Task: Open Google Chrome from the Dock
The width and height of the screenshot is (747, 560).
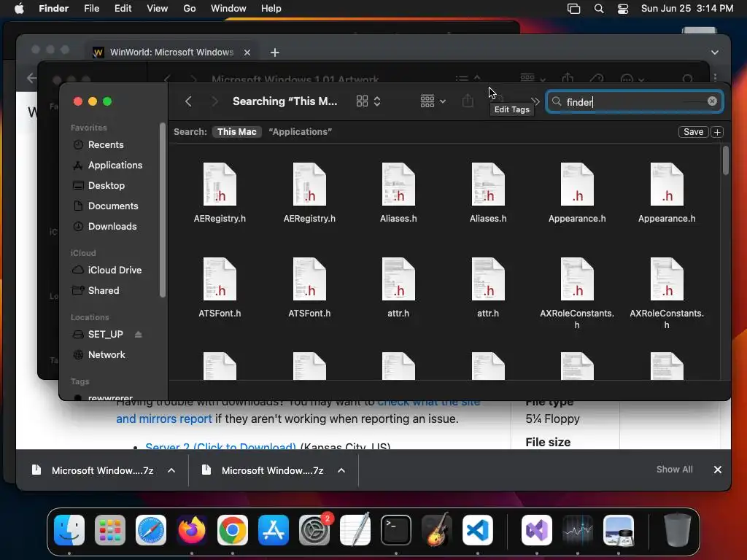Action: (x=233, y=530)
